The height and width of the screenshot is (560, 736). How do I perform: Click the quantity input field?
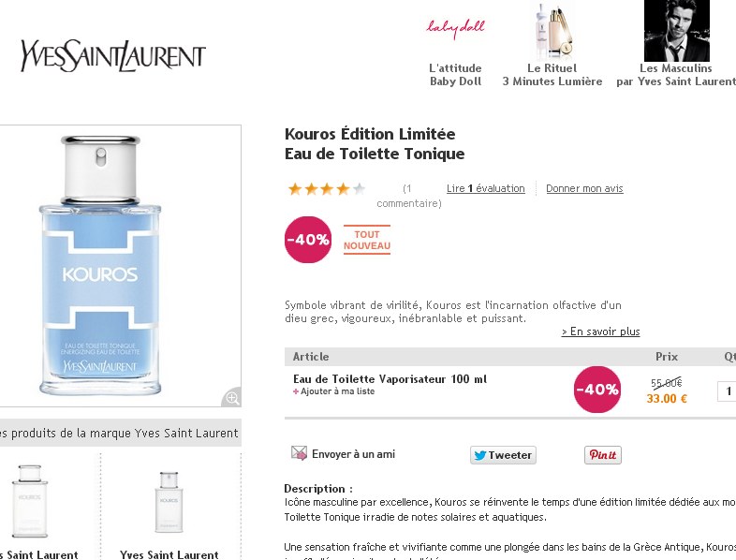tap(727, 391)
